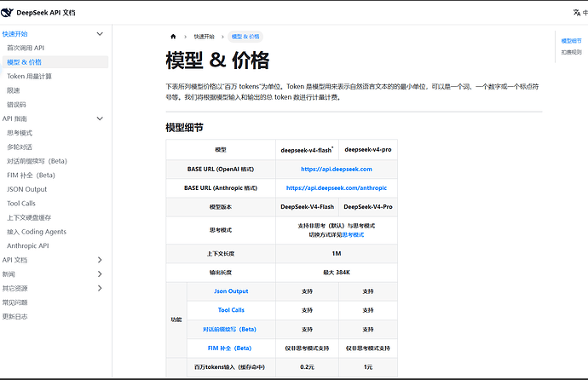Click the deepseek-v4-pro column header
588x380 pixels.
(368, 149)
